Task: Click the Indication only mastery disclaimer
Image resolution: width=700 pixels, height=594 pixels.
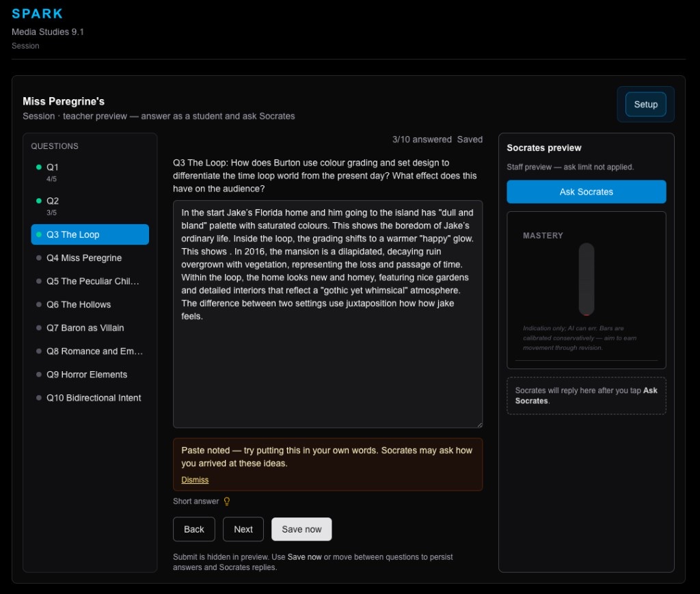Action: 580,338
